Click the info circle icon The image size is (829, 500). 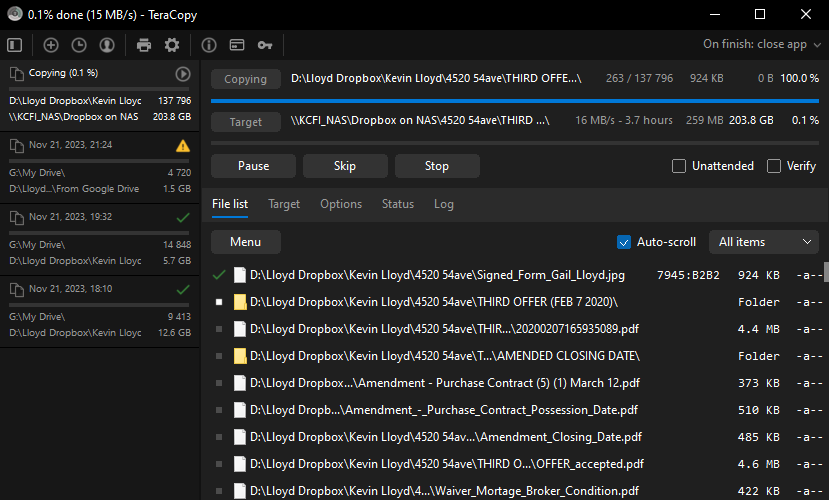[209, 45]
